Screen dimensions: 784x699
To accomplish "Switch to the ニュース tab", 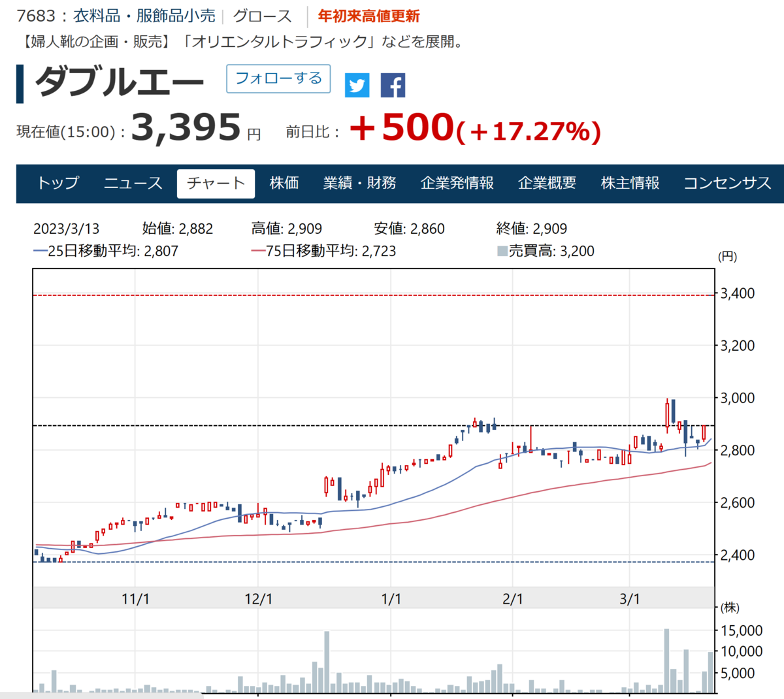I will tap(133, 183).
